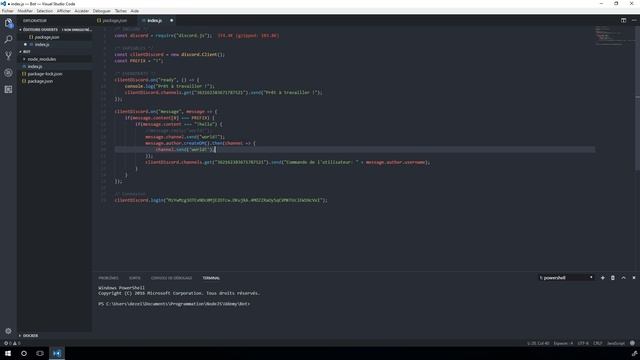Select the Terminal panel tab
Screen dimensions: 640x360
(x=211, y=278)
